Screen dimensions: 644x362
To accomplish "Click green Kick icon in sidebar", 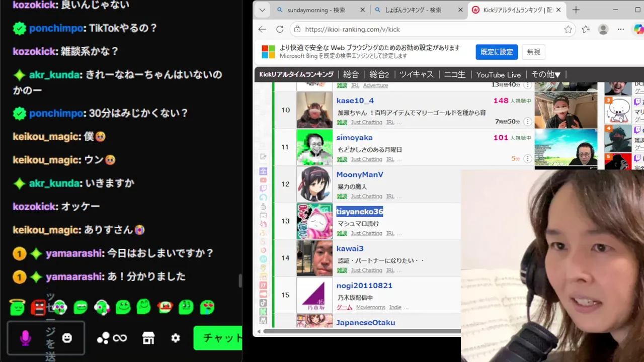I will (263, 312).
